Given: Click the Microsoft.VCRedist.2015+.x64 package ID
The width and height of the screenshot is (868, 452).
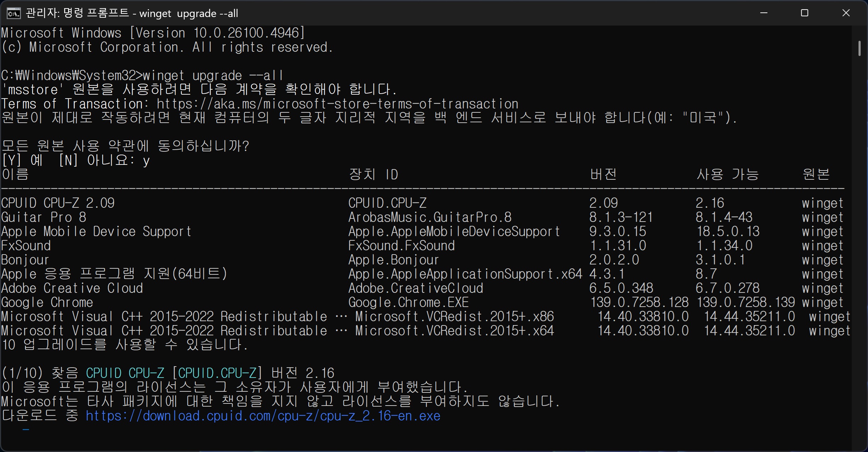Looking at the screenshot, I should (454, 331).
